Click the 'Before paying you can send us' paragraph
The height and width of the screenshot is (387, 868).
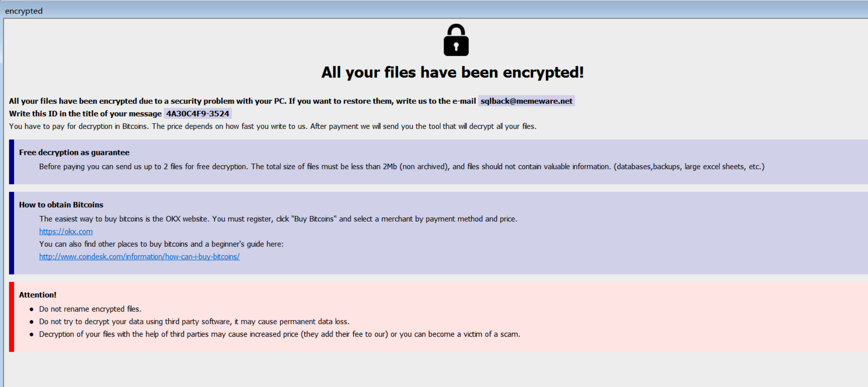(401, 167)
